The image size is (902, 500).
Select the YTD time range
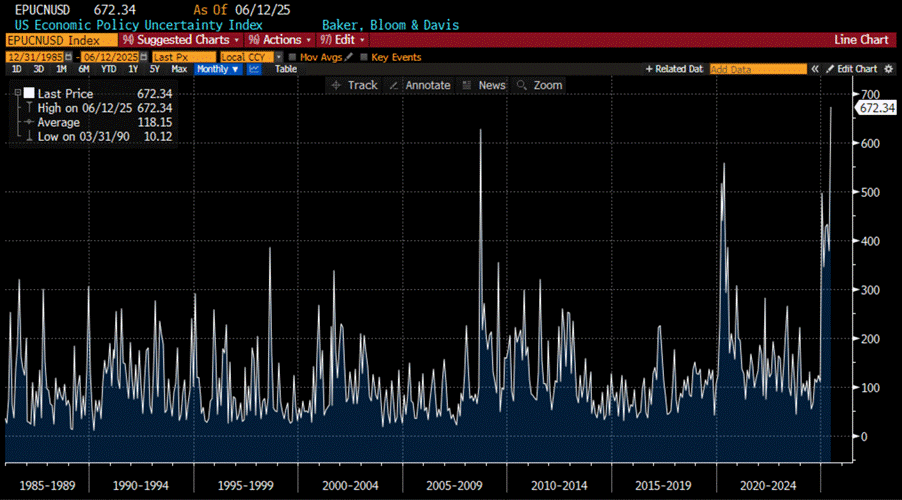click(x=109, y=69)
